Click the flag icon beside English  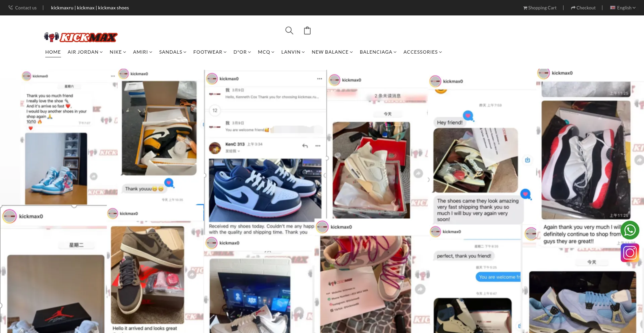point(613,8)
